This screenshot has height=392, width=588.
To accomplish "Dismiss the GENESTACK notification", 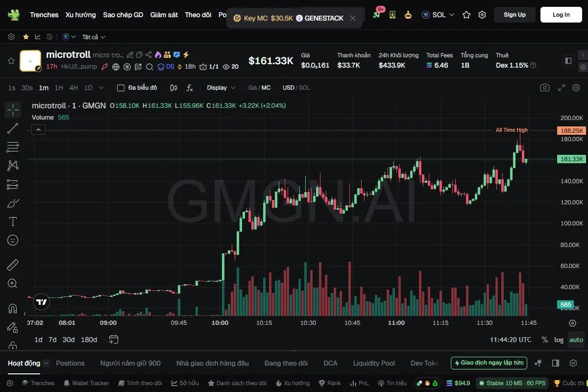I will pos(353,18).
